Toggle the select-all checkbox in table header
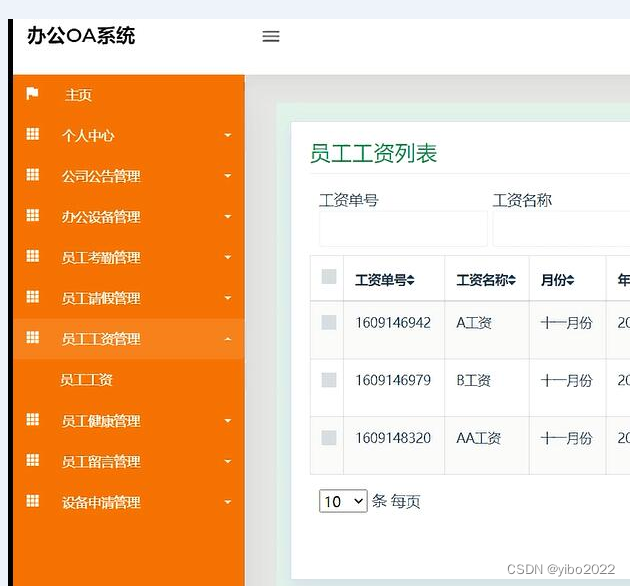 coord(329,277)
